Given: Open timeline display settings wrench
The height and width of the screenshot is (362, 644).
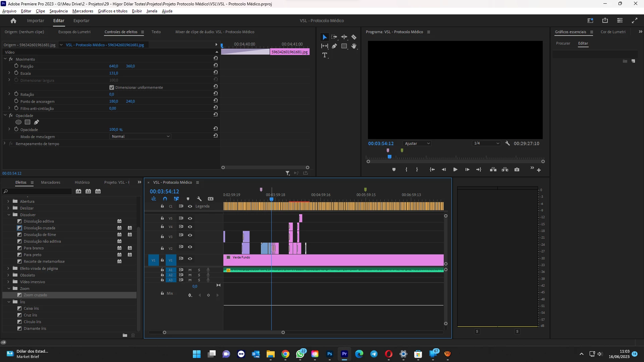Looking at the screenshot, I should (199, 199).
